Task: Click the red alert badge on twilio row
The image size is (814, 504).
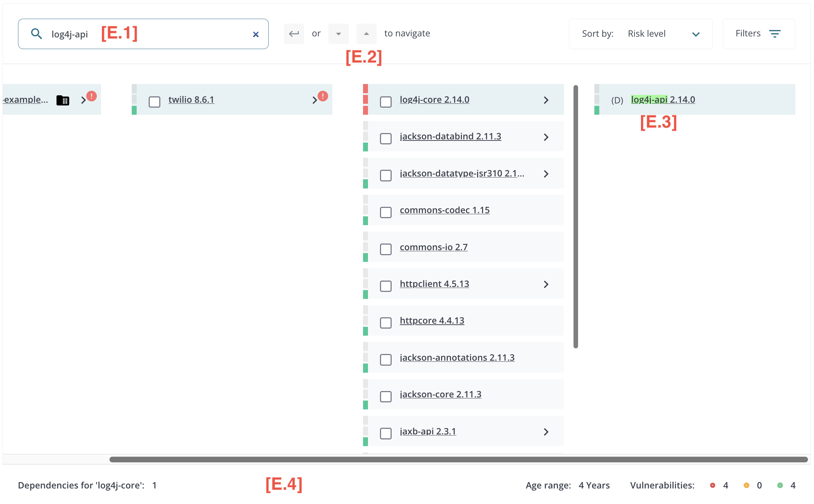Action: click(x=323, y=96)
